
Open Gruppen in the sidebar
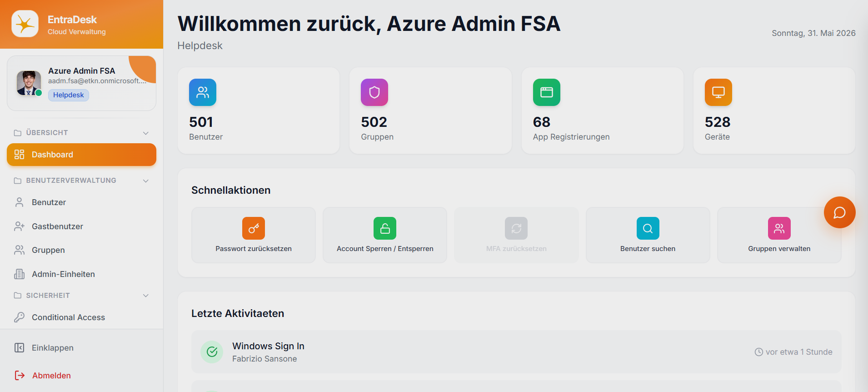click(x=81, y=250)
